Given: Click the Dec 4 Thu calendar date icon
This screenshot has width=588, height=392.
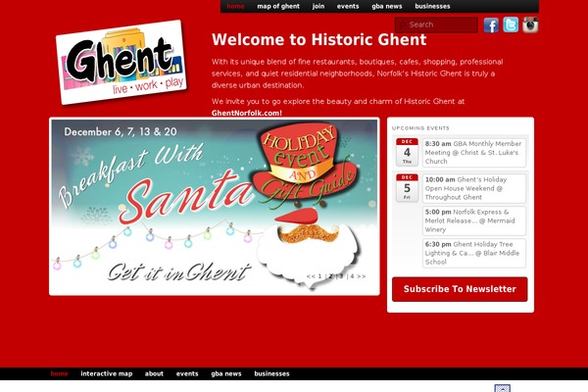Looking at the screenshot, I should [x=407, y=152].
